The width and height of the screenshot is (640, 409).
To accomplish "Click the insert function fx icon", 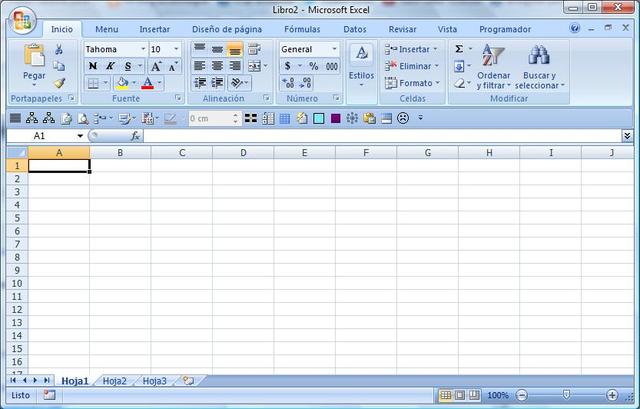I will [x=136, y=136].
